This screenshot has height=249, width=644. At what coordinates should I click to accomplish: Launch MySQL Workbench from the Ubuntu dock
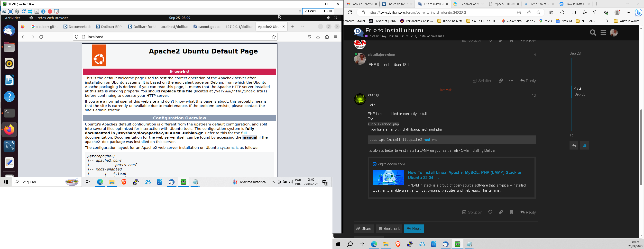click(x=9, y=146)
